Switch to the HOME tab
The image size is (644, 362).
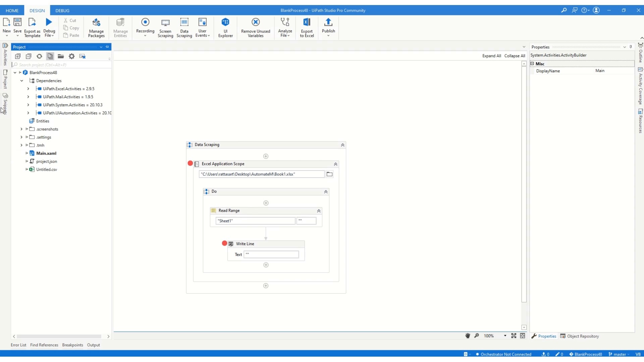tap(12, 10)
